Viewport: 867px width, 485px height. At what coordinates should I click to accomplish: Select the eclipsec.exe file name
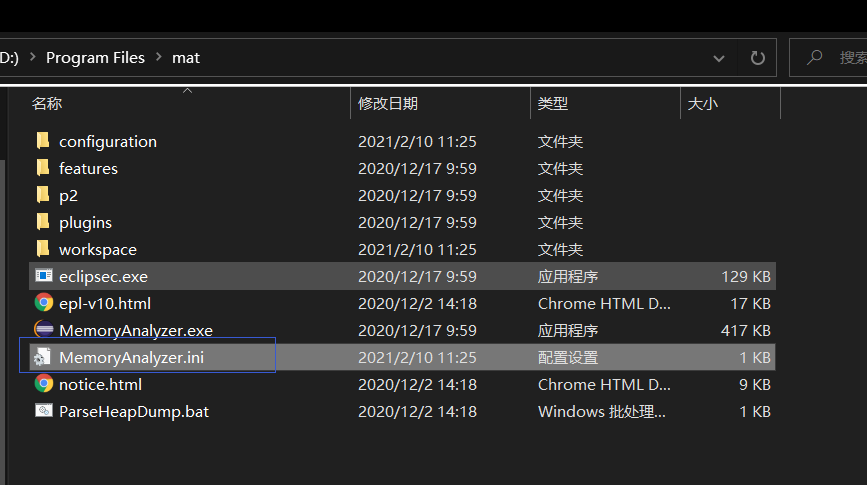coord(103,277)
